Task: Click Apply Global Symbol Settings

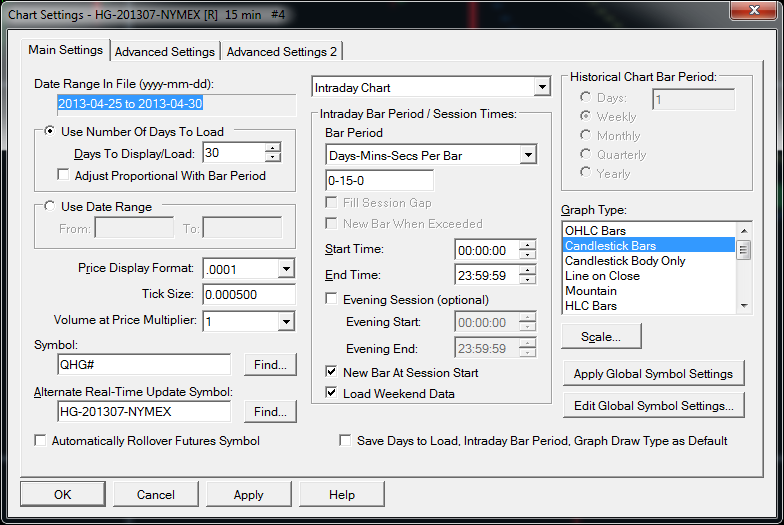Action: 653,374
